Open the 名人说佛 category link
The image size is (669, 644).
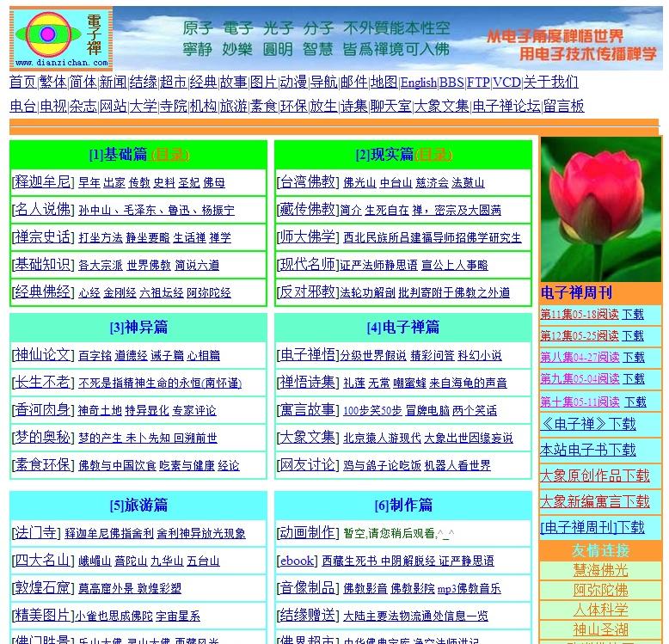click(43, 209)
